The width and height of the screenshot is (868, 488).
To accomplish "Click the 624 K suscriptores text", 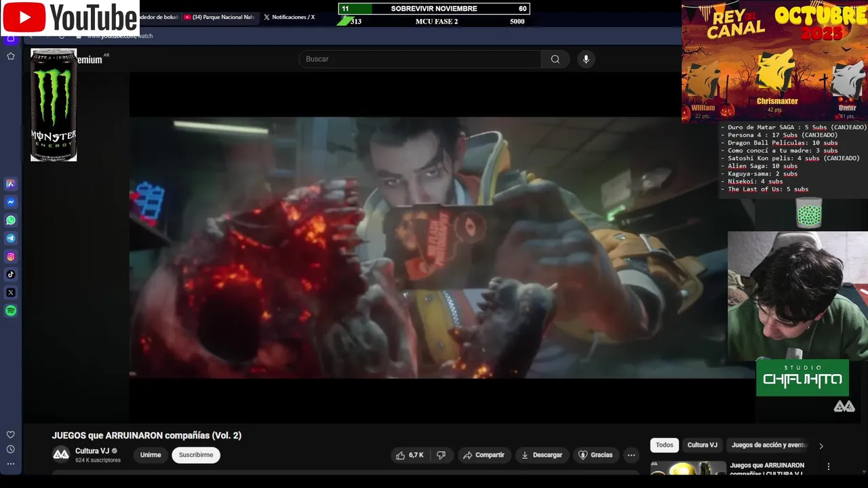I will coord(98,460).
